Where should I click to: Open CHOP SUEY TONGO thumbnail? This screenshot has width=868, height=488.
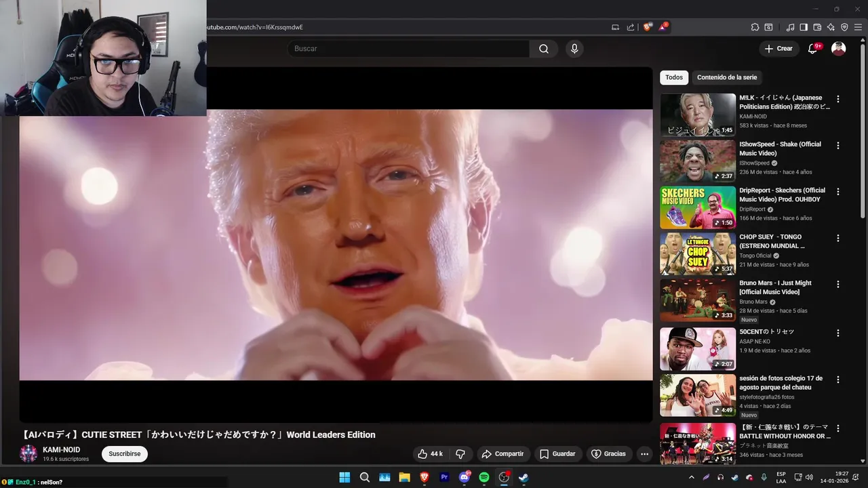[x=698, y=253]
